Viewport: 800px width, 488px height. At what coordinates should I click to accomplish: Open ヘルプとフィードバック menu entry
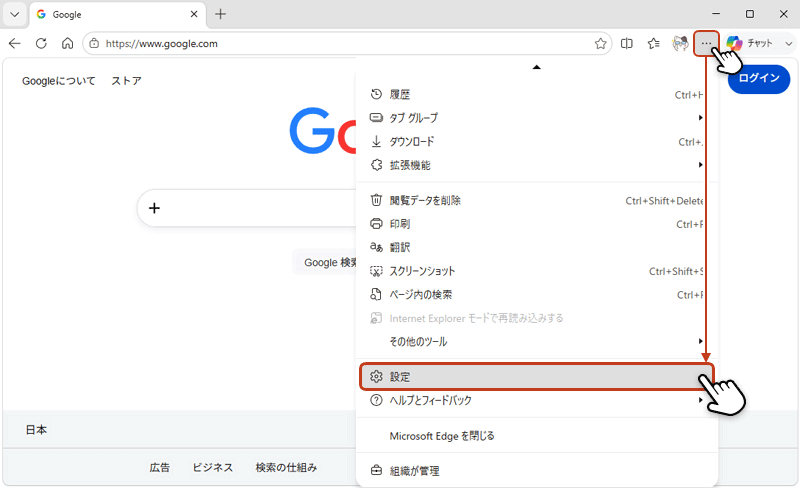(x=537, y=400)
